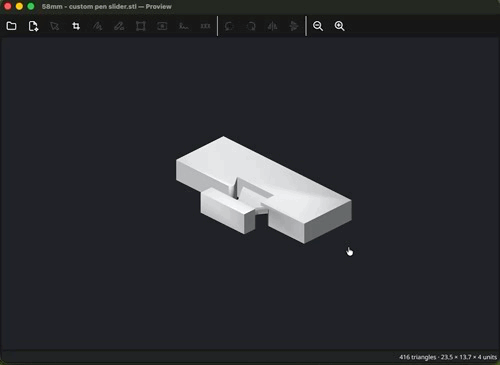Select the arrow selection tool
Image resolution: width=500 pixels, height=365 pixels.
pyautogui.click(x=54, y=26)
